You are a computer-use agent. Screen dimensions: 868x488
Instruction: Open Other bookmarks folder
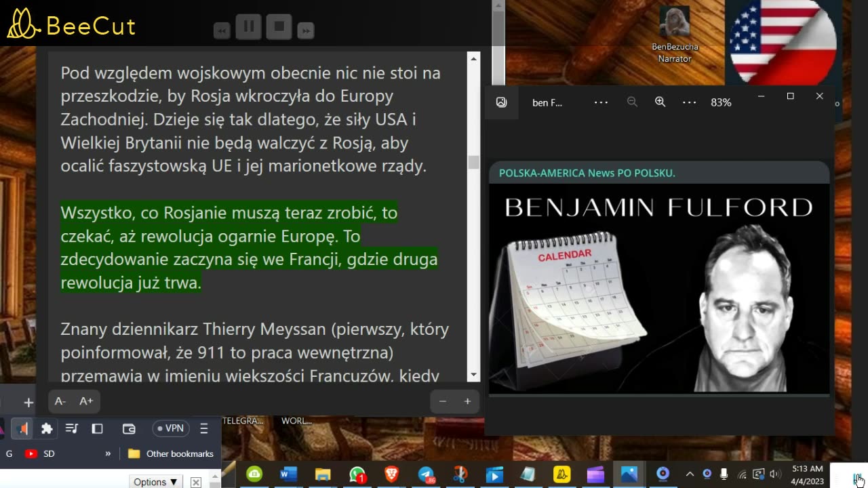[x=170, y=454]
